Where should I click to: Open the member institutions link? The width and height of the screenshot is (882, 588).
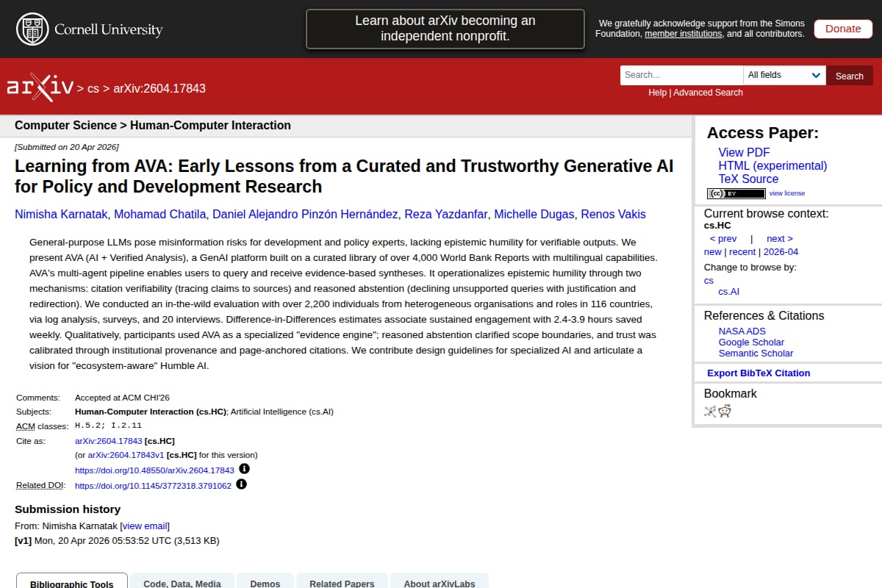(683, 34)
